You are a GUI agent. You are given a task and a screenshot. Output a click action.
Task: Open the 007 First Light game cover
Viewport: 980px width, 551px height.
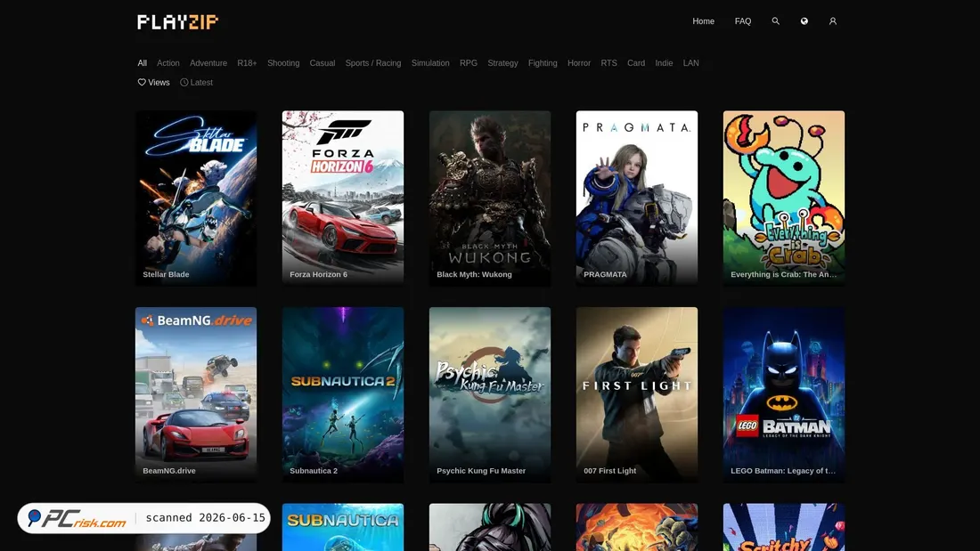tap(637, 394)
